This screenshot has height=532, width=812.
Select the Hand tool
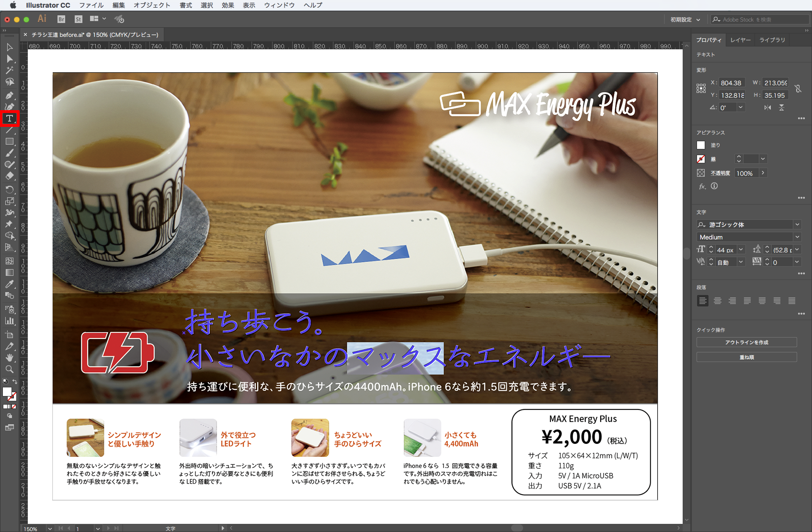pos(10,358)
